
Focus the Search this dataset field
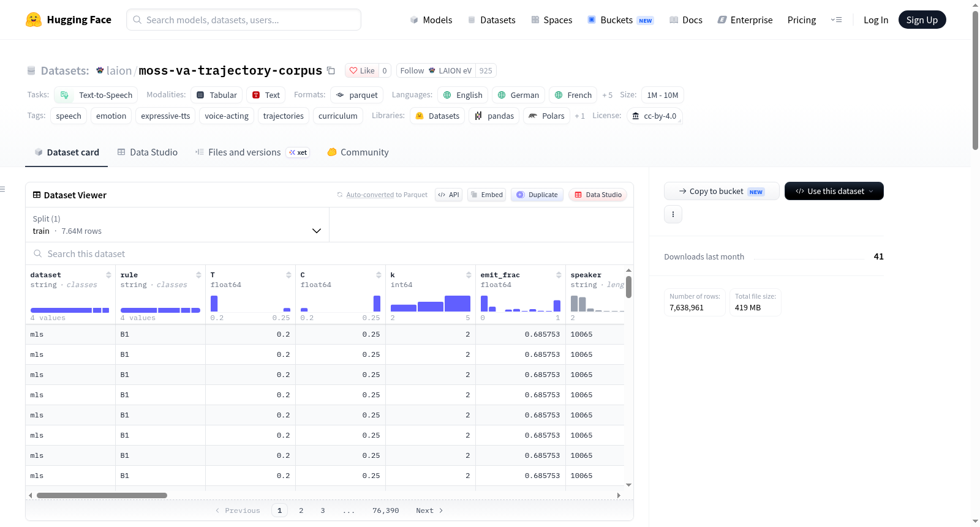coord(330,253)
